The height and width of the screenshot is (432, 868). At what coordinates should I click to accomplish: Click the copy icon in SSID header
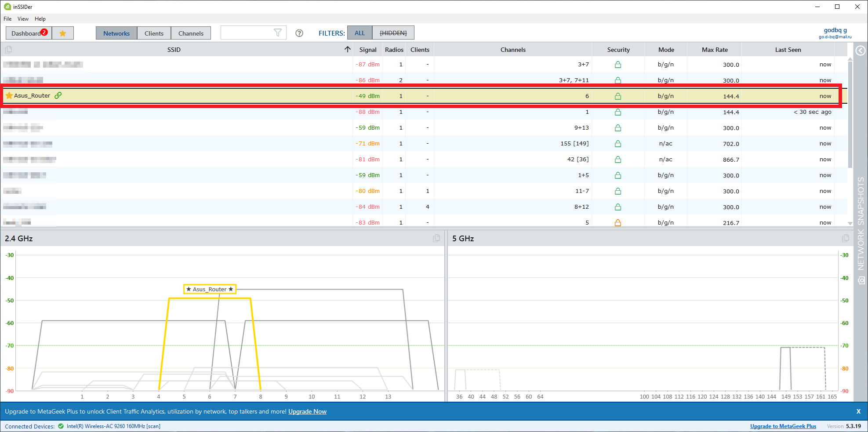pyautogui.click(x=8, y=50)
